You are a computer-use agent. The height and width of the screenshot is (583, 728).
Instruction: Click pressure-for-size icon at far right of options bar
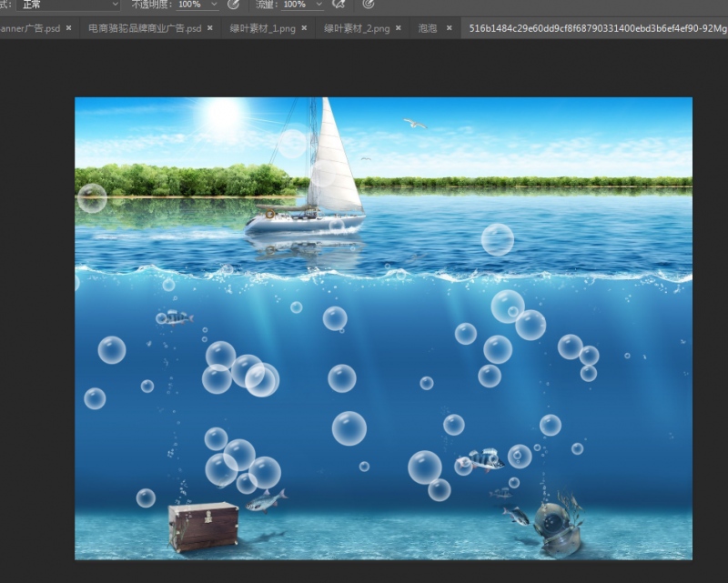coord(369,5)
